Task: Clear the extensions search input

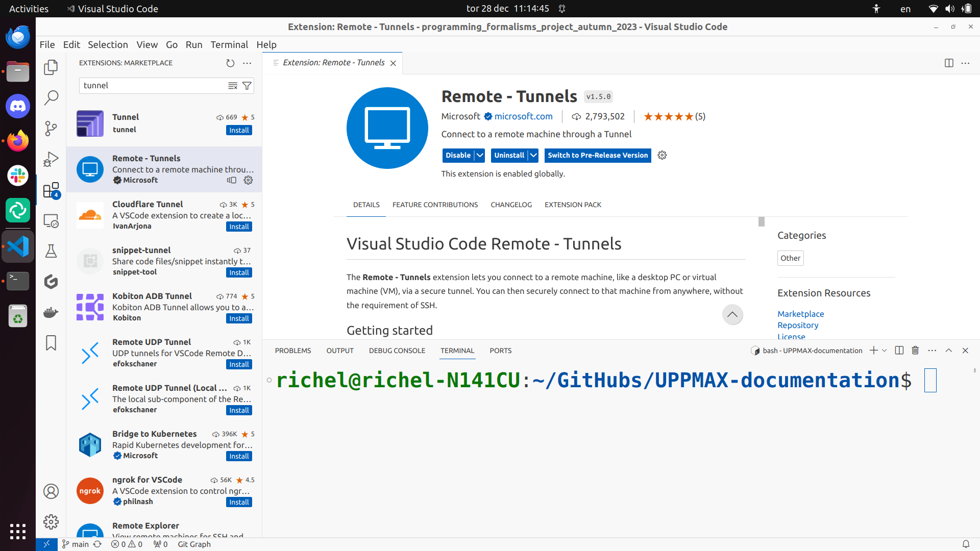Action: click(233, 85)
